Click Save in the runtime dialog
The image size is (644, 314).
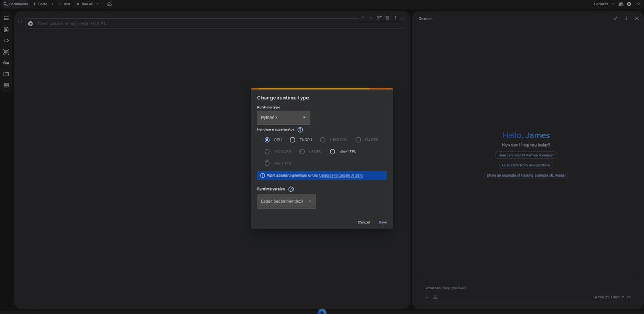click(x=383, y=222)
